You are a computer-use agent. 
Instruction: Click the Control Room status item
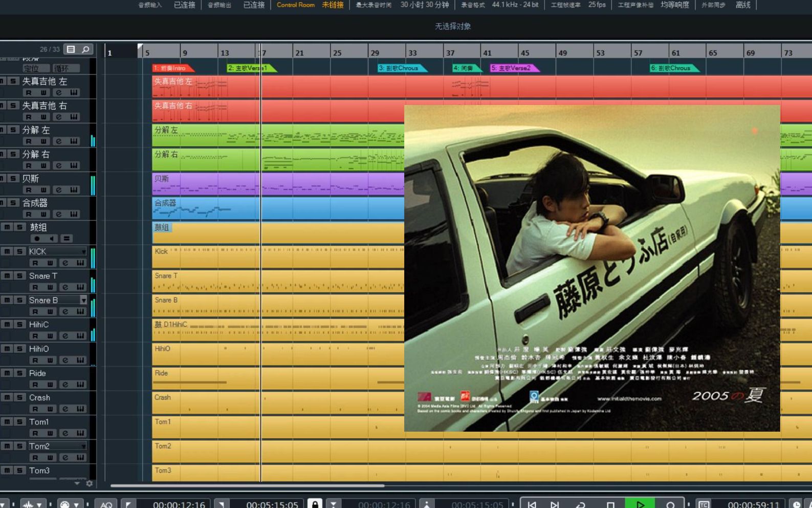pos(310,5)
